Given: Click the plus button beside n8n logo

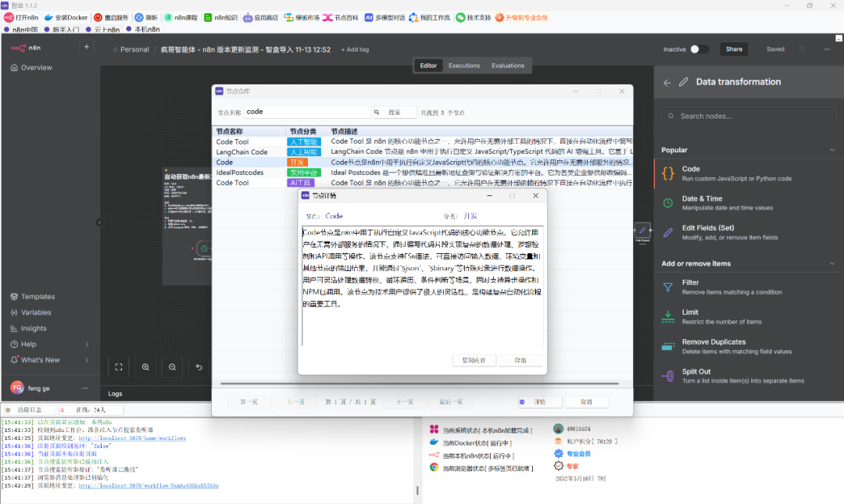Looking at the screenshot, I should point(86,48).
